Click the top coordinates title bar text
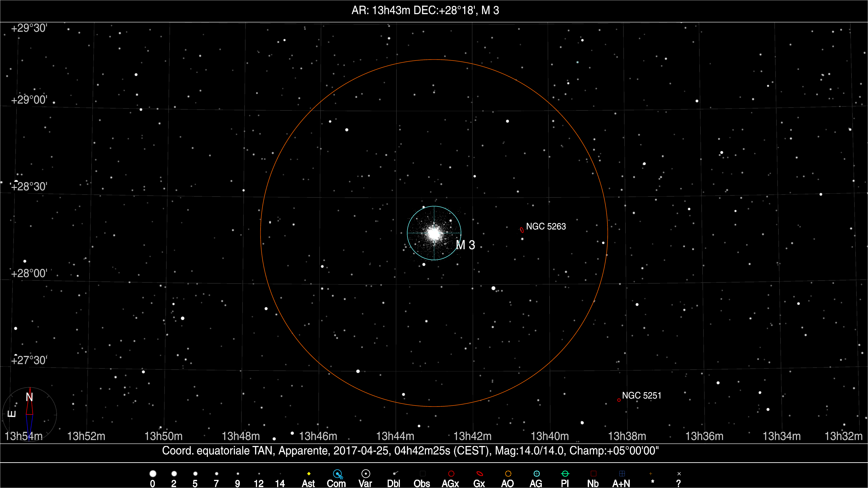868x488 pixels. [425, 10]
